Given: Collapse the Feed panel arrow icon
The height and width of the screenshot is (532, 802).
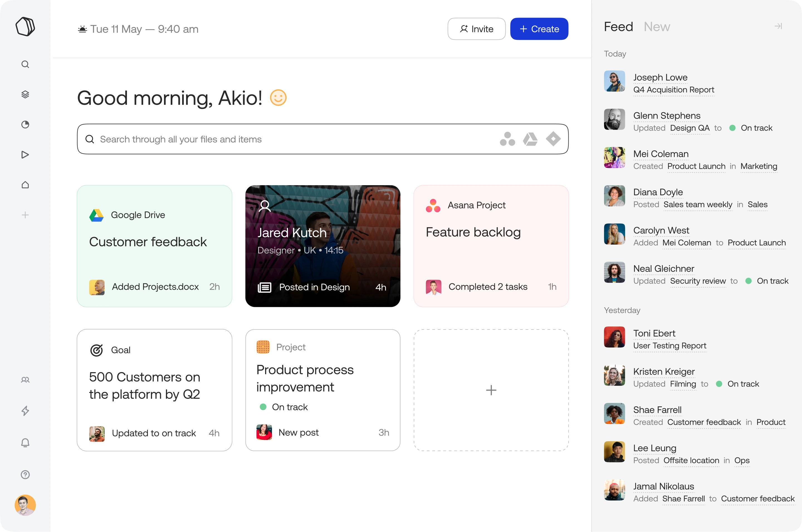Looking at the screenshot, I should (778, 26).
